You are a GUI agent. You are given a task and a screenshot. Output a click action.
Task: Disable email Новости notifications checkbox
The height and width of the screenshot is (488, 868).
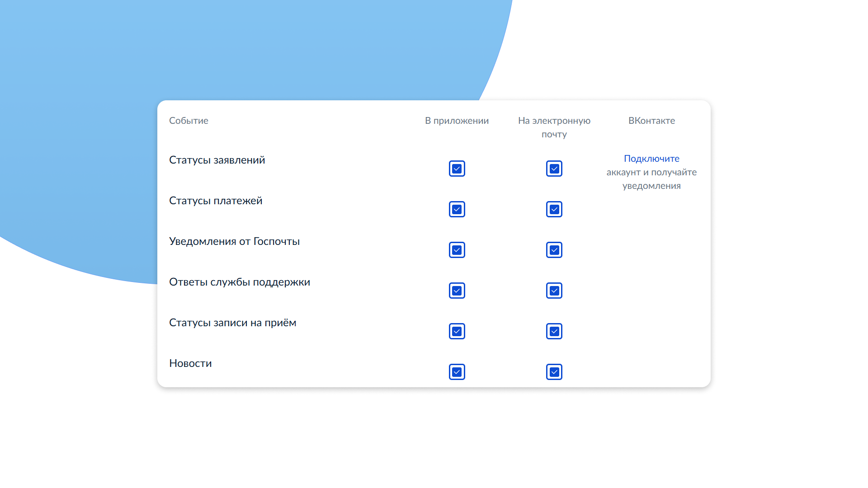coord(554,372)
